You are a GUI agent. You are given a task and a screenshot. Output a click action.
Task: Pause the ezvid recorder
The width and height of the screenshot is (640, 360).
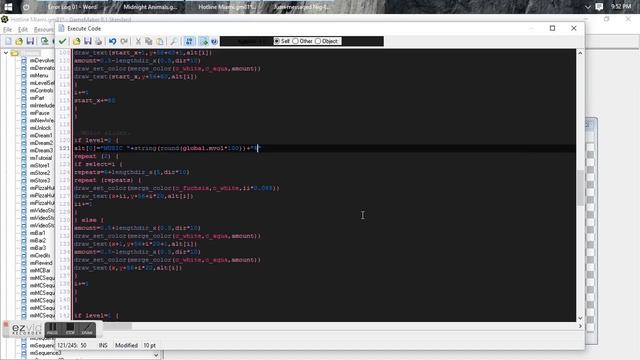click(52, 329)
